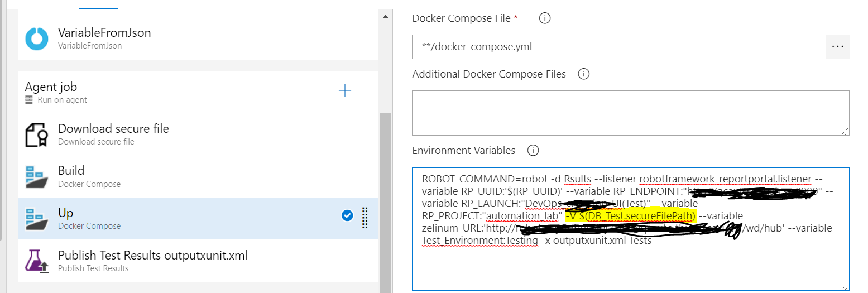Click the Publish Test Results flask icon
The width and height of the screenshot is (868, 293).
(37, 261)
